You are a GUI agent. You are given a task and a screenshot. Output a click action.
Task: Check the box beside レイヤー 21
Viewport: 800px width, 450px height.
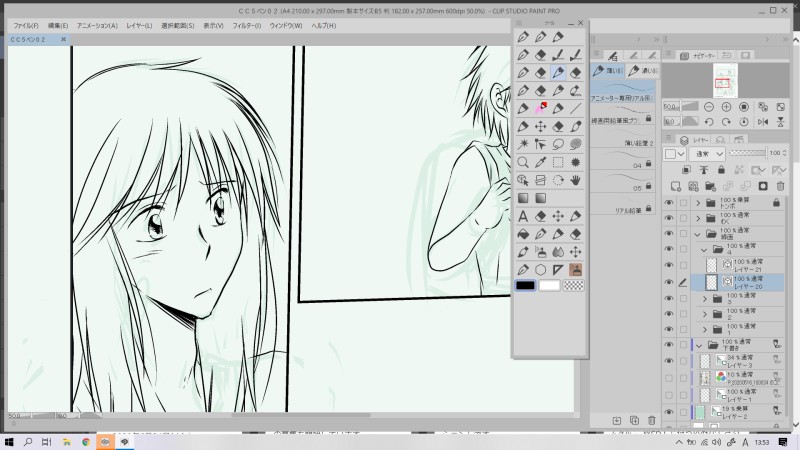coord(683,265)
